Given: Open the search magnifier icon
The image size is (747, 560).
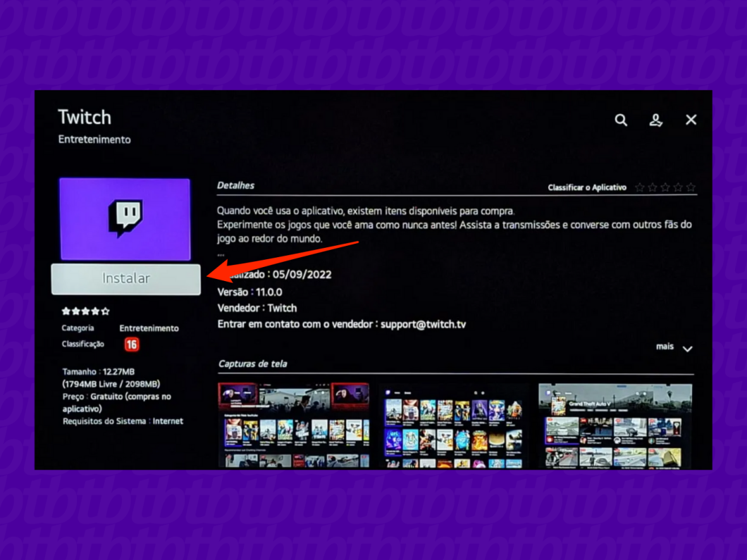Looking at the screenshot, I should coord(621,120).
